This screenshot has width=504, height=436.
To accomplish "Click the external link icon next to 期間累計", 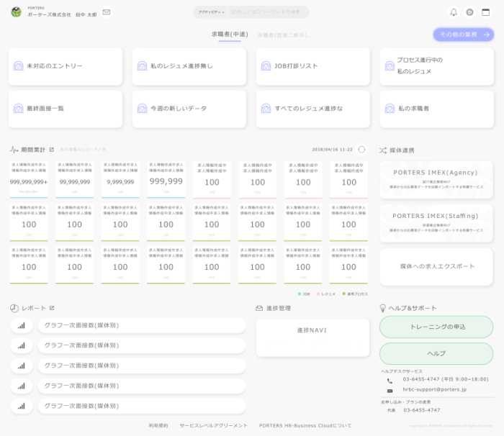I will pyautogui.click(x=51, y=150).
